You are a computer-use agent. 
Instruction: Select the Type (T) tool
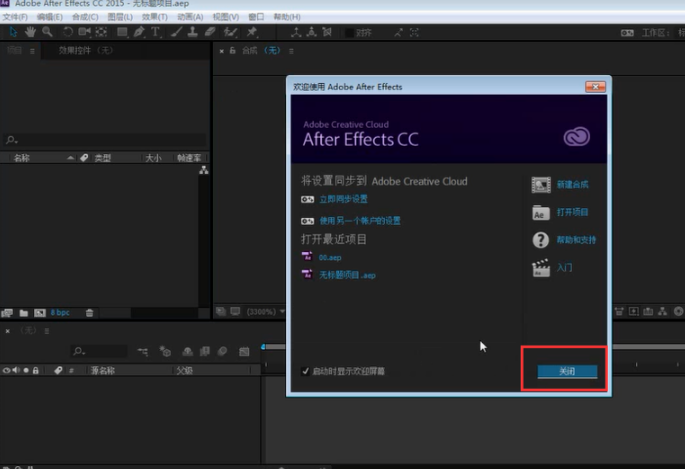coord(155,32)
